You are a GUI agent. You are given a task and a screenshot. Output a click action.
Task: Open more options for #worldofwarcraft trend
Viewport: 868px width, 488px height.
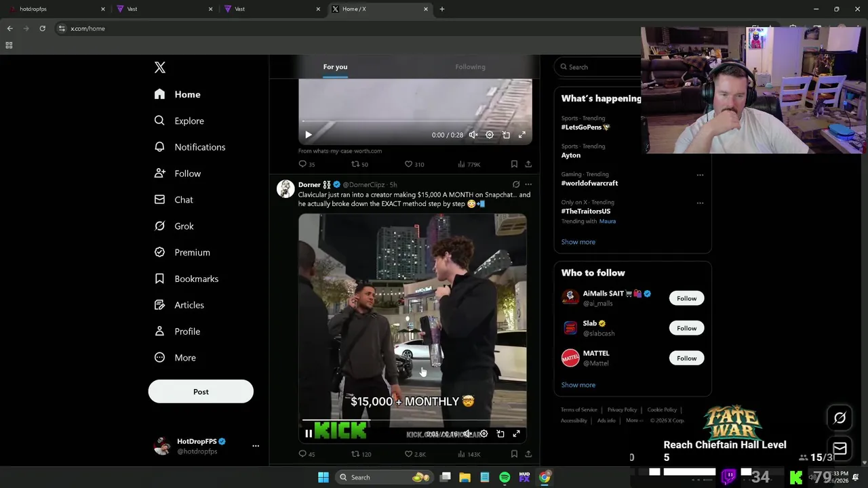coord(700,175)
